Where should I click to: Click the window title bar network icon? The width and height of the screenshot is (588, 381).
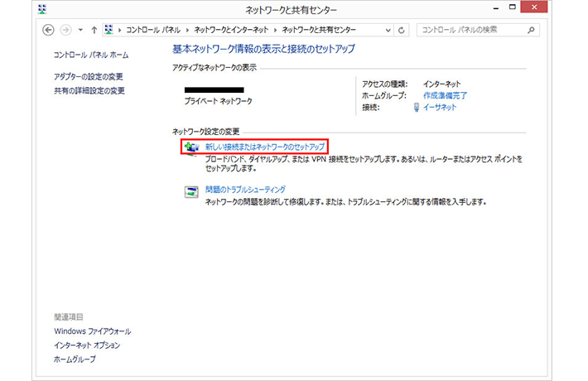click(42, 10)
